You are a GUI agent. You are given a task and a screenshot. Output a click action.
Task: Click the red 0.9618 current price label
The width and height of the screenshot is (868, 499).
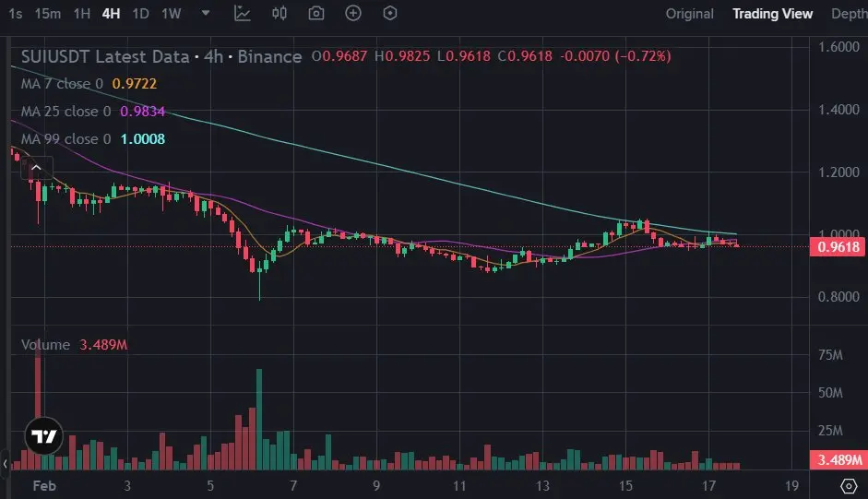click(x=838, y=246)
